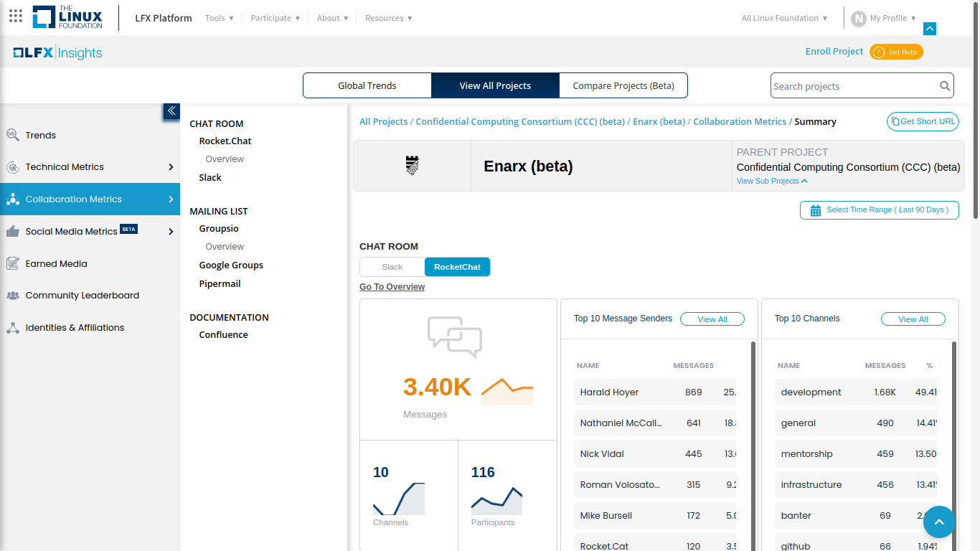
Task: Collapse the sidebar with double-chevron icon
Action: 171,110
